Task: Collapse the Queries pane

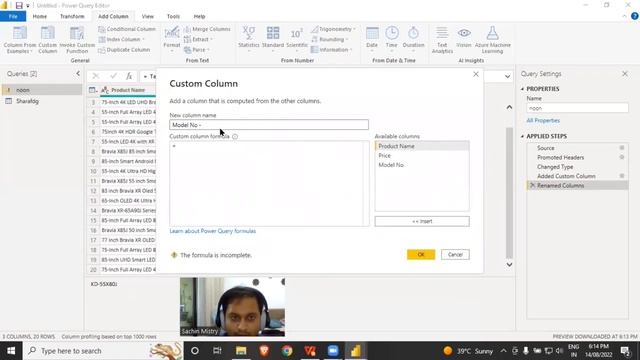Action: click(x=78, y=73)
